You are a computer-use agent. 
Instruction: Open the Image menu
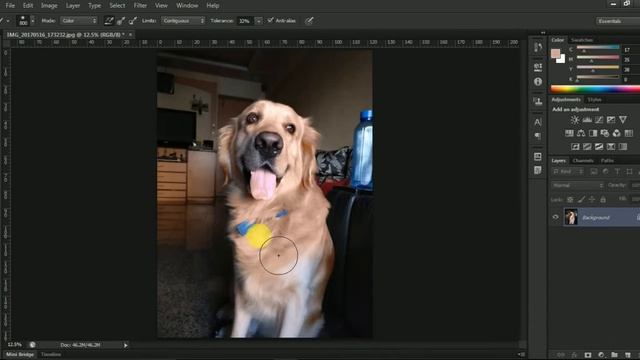tap(49, 5)
